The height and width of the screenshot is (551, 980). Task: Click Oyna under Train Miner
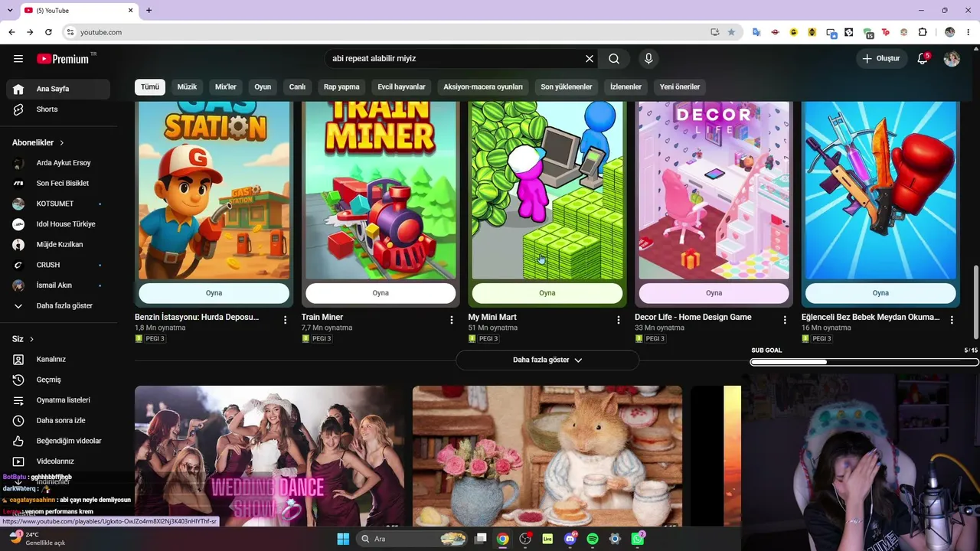point(381,293)
